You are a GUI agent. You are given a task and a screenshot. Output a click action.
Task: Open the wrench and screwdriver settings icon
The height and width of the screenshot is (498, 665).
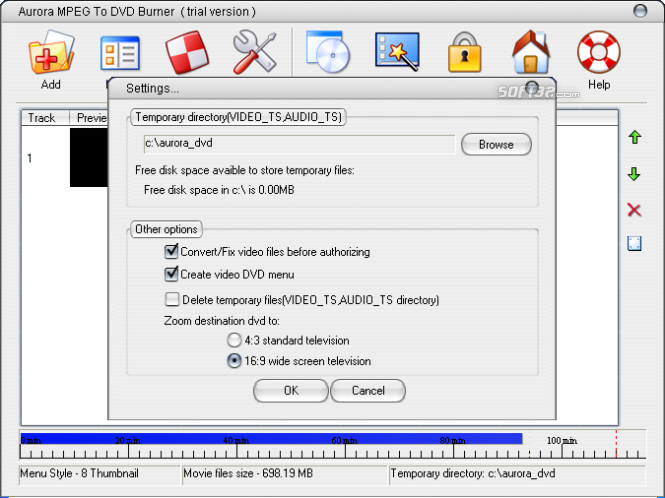pos(254,53)
